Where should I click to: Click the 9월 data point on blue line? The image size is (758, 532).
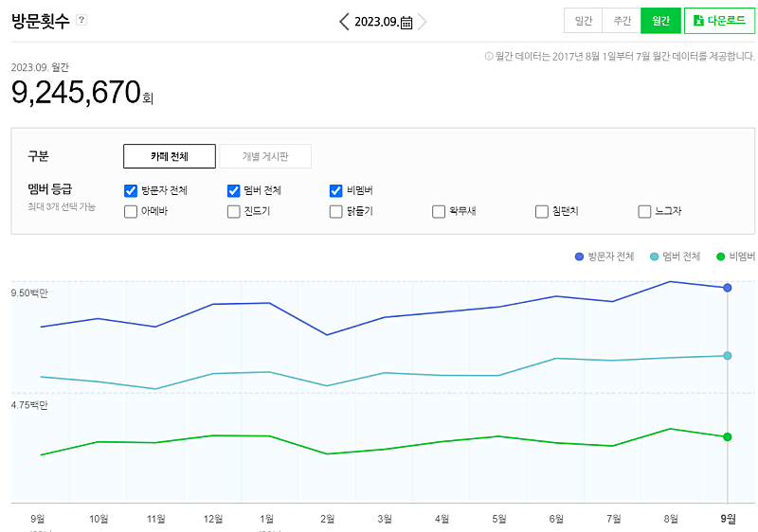727,287
